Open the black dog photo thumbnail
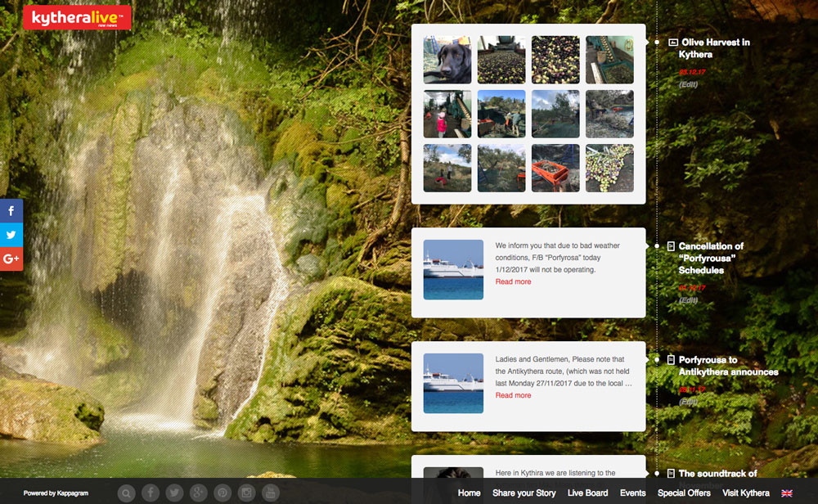Image resolution: width=818 pixels, height=504 pixels. (x=447, y=60)
